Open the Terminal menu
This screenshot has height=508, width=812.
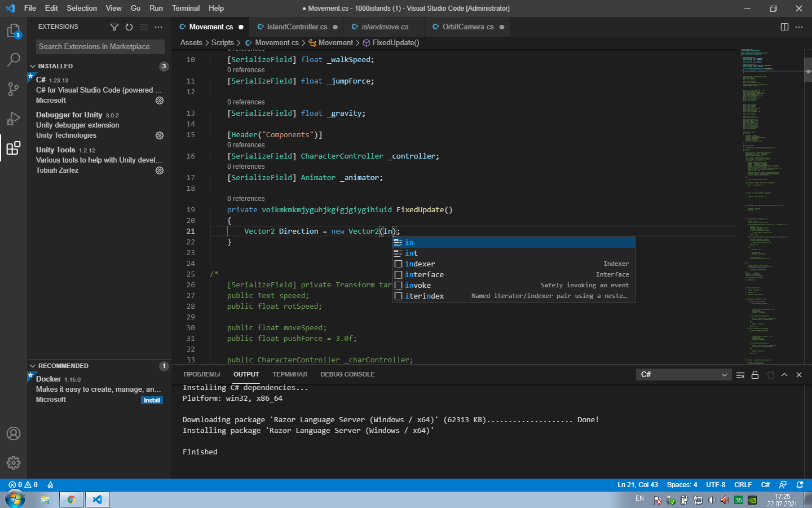(186, 8)
